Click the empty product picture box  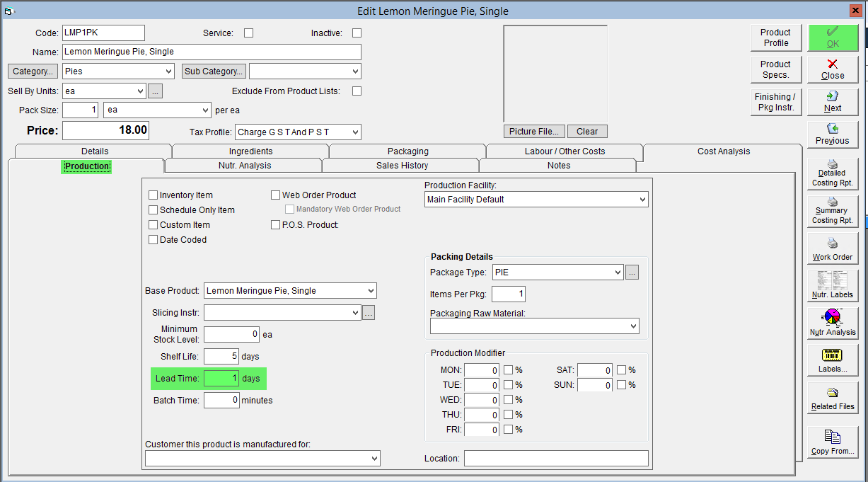point(555,74)
